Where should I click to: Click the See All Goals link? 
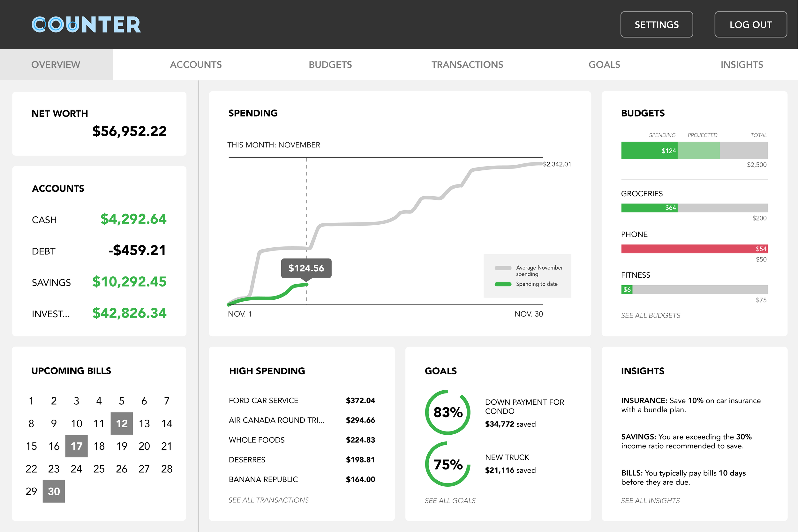(x=450, y=500)
